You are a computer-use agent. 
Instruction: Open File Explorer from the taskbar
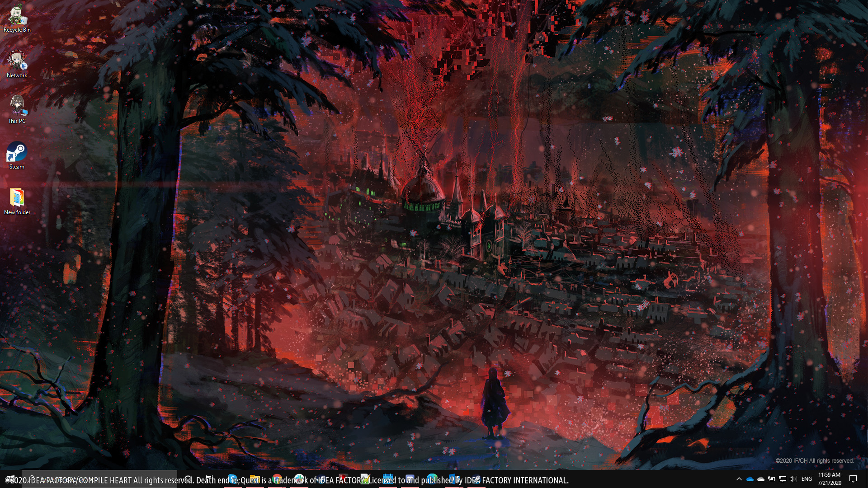pos(255,480)
